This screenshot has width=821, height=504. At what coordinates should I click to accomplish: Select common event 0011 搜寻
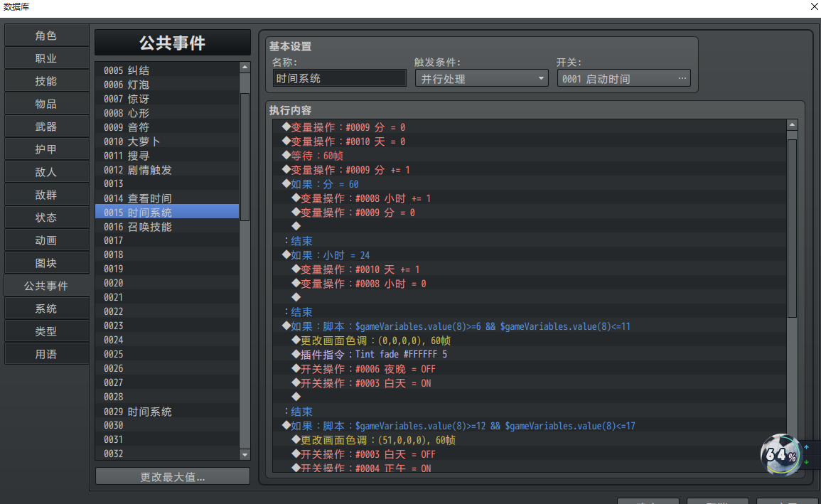point(167,156)
